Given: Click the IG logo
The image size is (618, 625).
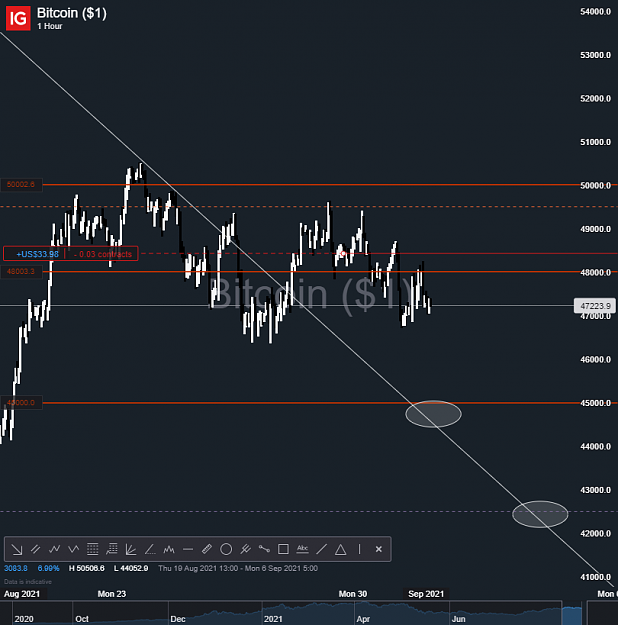Looking at the screenshot, I should (18, 18).
